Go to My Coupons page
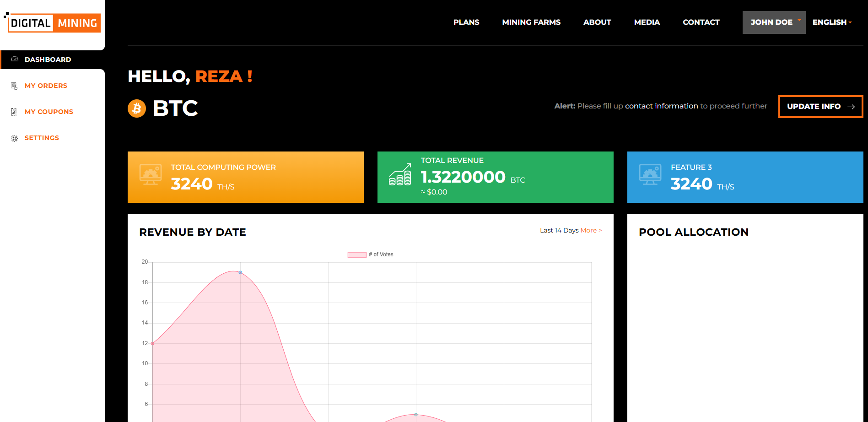The height and width of the screenshot is (422, 868). pyautogui.click(x=49, y=112)
